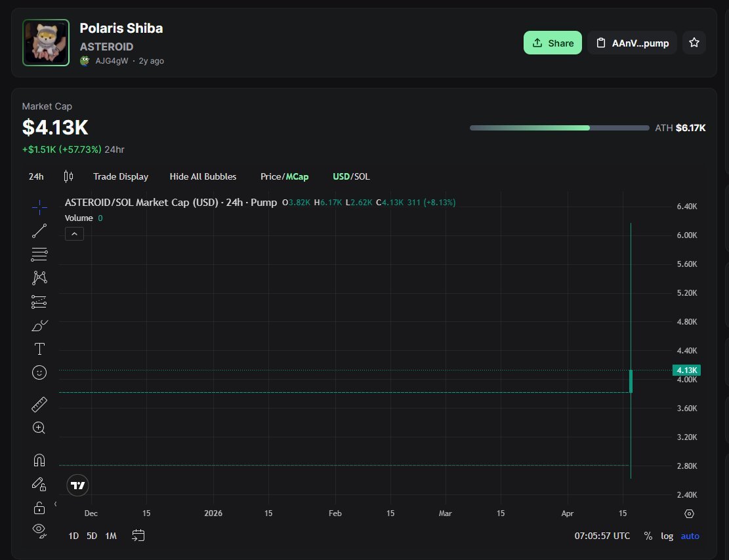Select the 1D time range
Image resolution: width=729 pixels, height=560 pixels.
73,536
